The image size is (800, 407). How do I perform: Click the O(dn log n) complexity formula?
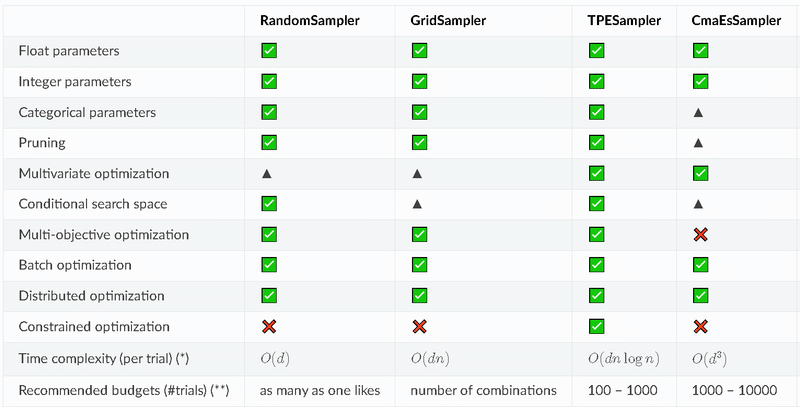(622, 358)
